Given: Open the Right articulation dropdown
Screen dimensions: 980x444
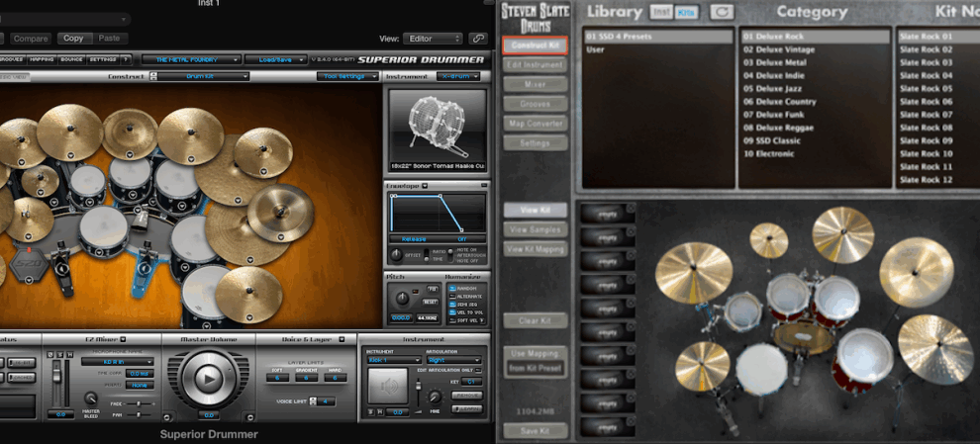Looking at the screenshot, I should 453,360.
